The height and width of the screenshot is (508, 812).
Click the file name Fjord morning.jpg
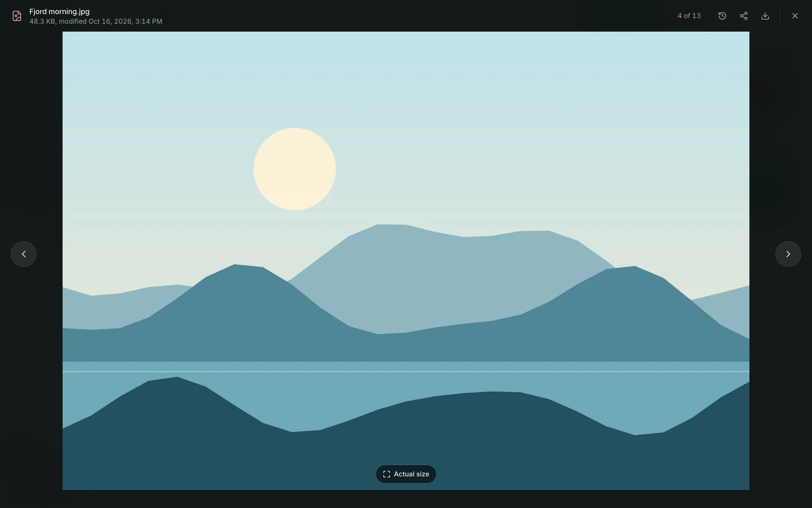(x=59, y=11)
